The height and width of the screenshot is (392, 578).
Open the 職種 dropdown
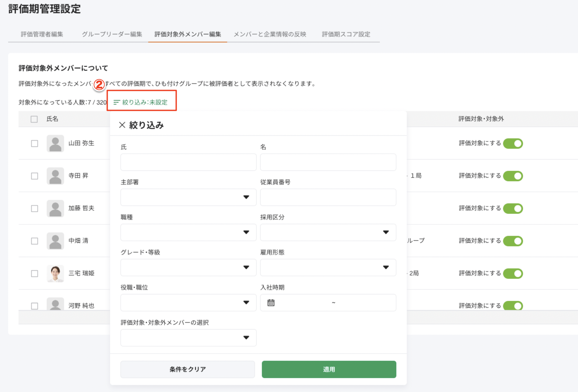point(188,232)
